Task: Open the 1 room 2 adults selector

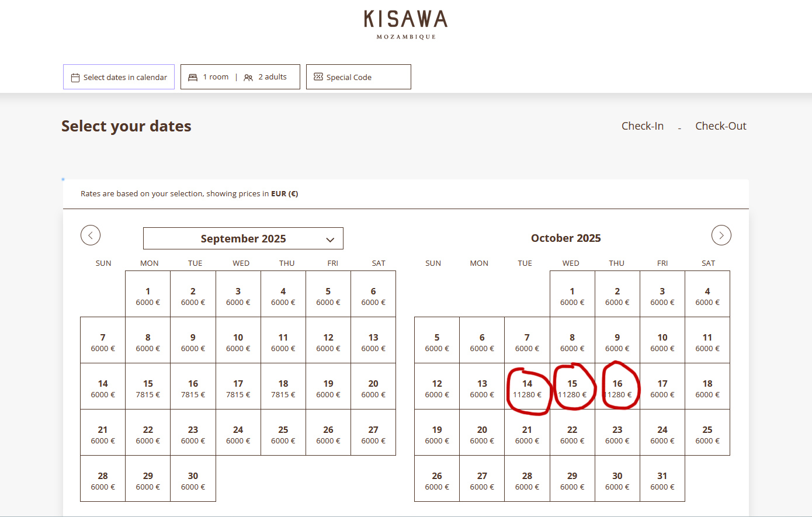Action: coord(240,77)
